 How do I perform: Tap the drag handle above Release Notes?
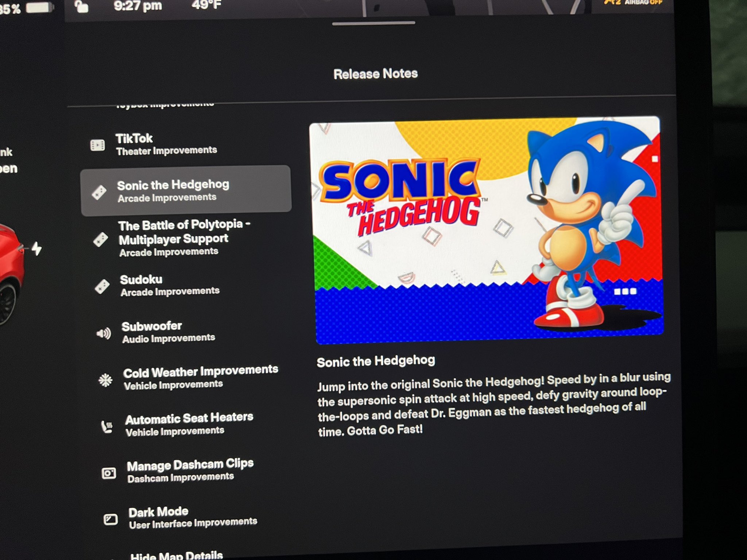tap(373, 23)
